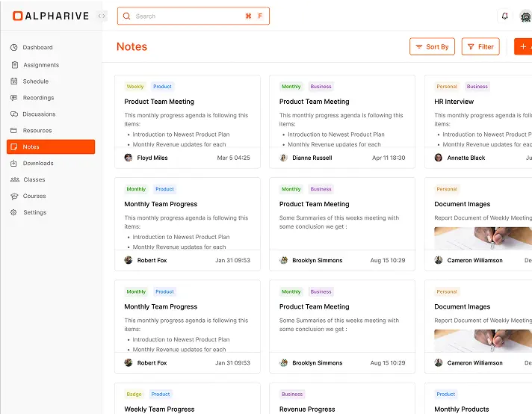Image resolution: width=532 pixels, height=414 pixels.
Task: Select the Weekly tag on first note
Action: (x=135, y=87)
